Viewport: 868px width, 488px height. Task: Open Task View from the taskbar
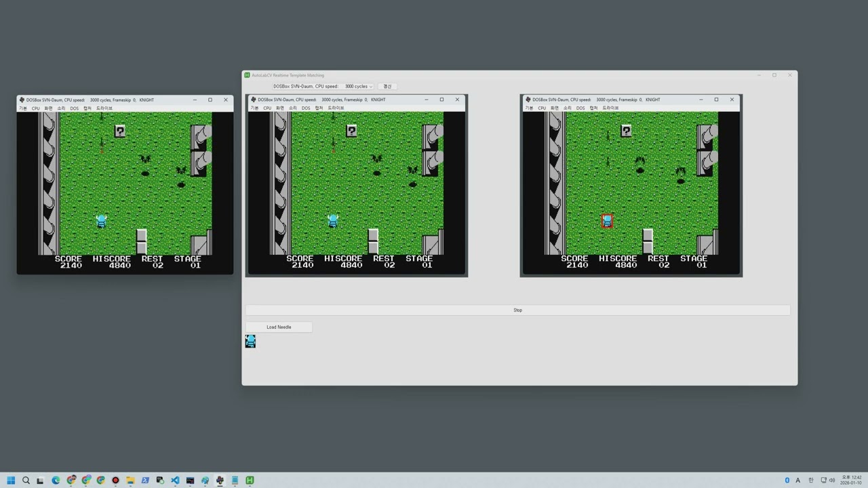(40, 481)
